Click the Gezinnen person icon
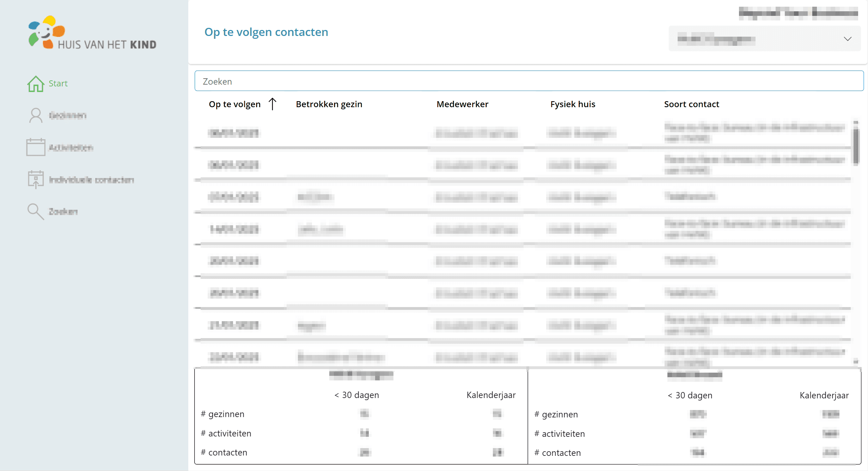Image resolution: width=868 pixels, height=471 pixels. click(x=36, y=116)
